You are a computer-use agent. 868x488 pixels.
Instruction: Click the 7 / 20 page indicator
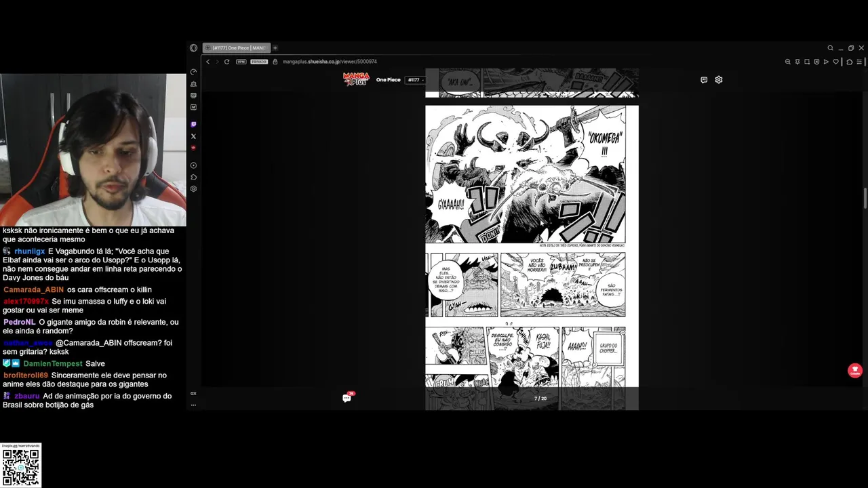tap(540, 399)
